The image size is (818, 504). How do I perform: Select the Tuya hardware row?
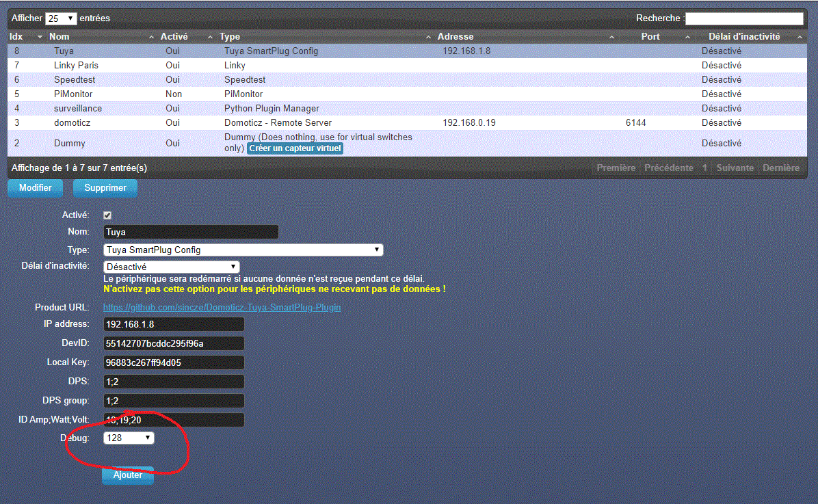click(x=408, y=51)
